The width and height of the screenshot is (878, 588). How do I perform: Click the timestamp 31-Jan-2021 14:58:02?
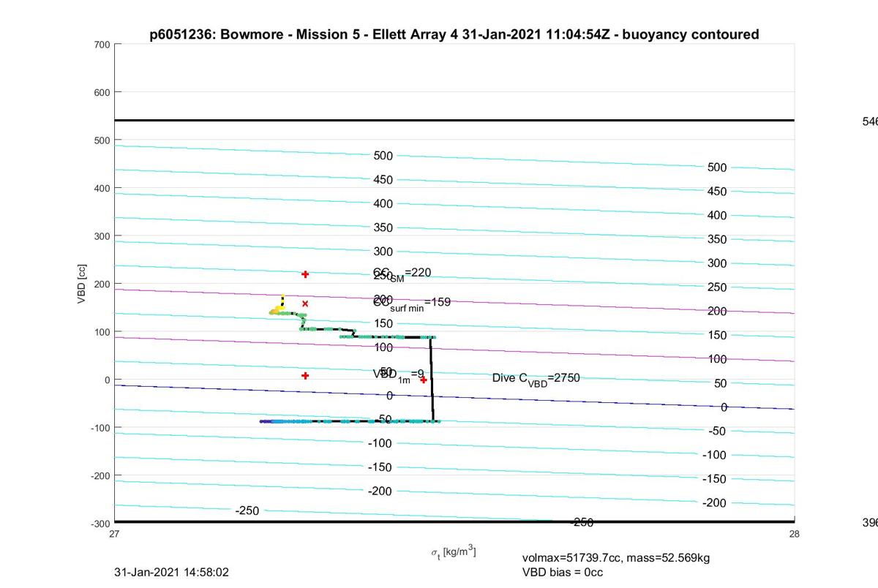coord(172,572)
